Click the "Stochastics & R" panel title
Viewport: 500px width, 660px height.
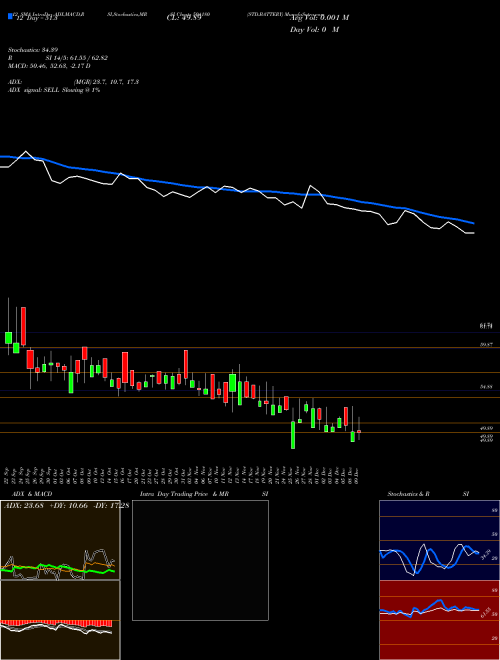(x=408, y=494)
